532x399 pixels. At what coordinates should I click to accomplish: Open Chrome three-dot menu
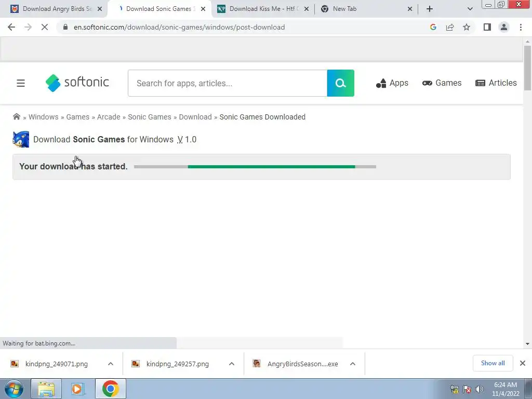click(x=521, y=27)
